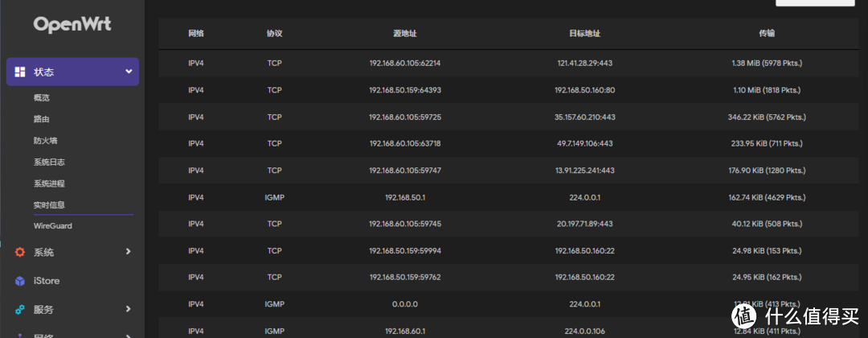The image size is (868, 338).
Task: Open the 概览 overview page
Action: tap(42, 98)
